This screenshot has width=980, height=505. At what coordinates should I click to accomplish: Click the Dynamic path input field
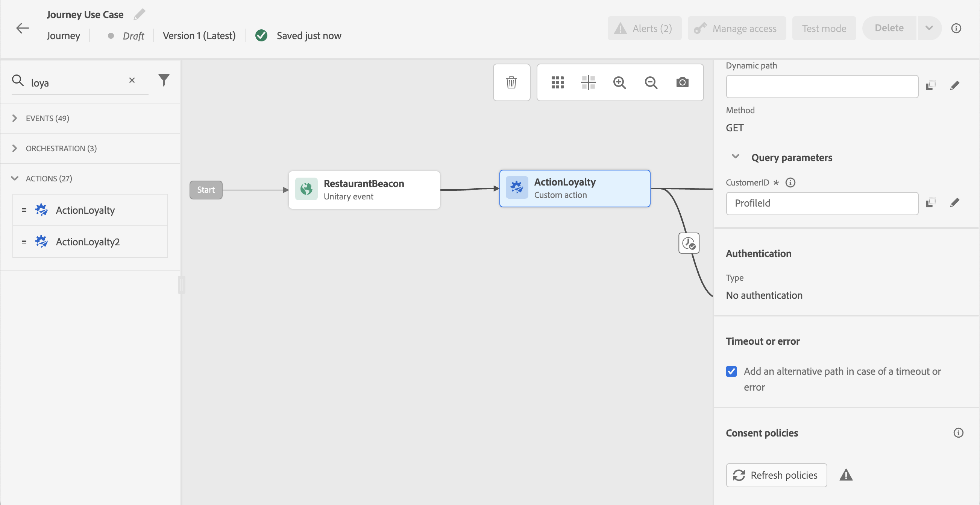pos(822,87)
